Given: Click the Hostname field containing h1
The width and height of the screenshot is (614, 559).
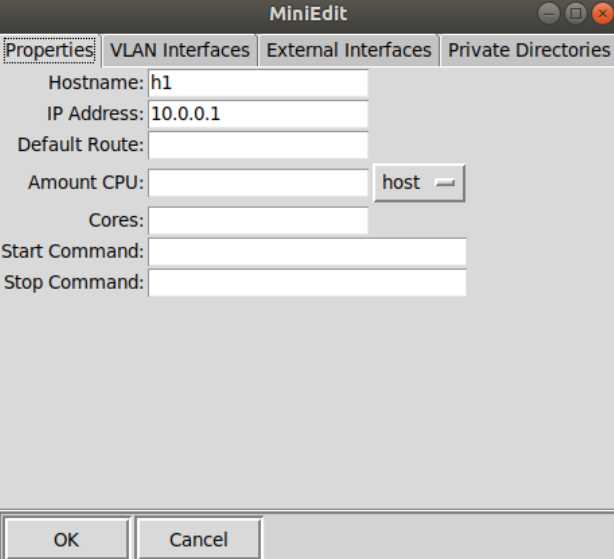Looking at the screenshot, I should 258,83.
